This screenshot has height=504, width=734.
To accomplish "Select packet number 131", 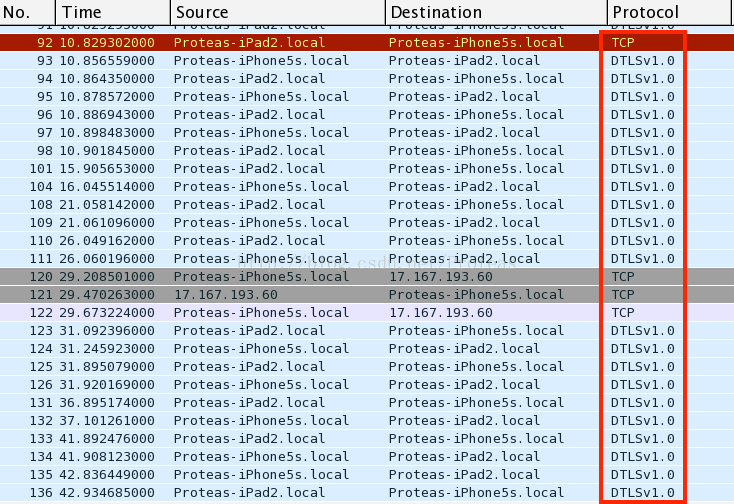I will tap(367, 402).
